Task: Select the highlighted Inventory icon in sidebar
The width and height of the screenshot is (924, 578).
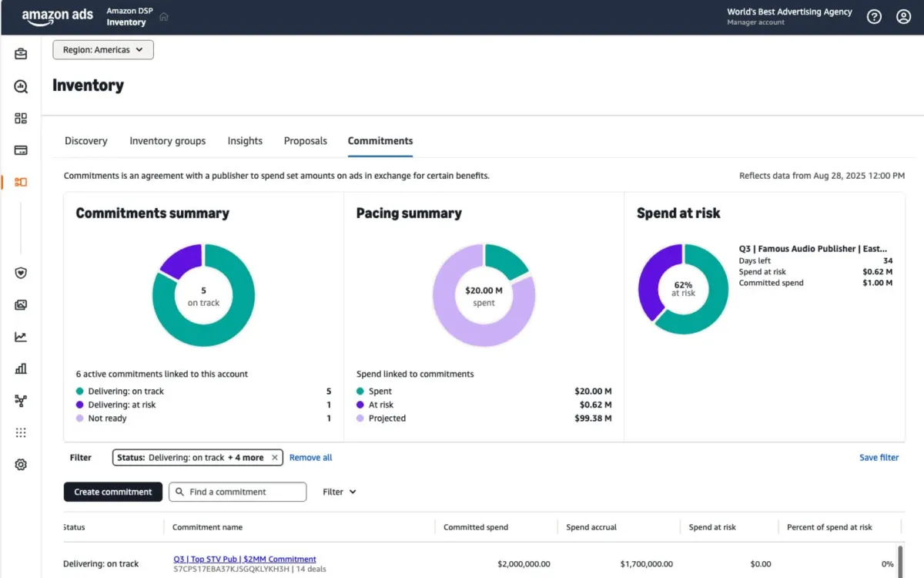Action: point(20,182)
